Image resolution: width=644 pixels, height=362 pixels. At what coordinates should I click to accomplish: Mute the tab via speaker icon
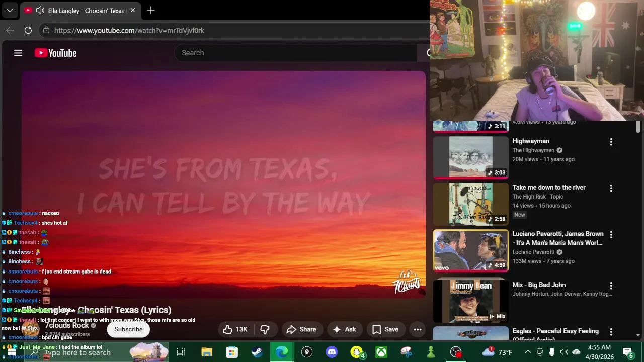tap(39, 10)
